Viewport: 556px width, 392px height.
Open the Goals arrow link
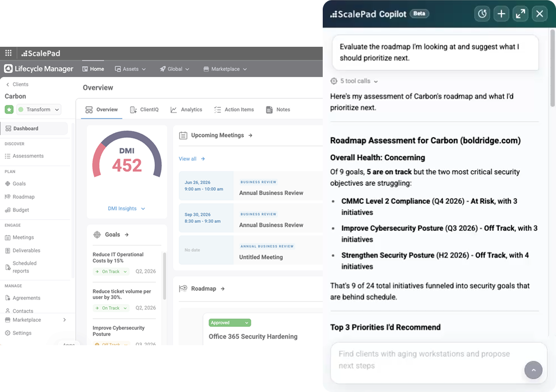(127, 234)
